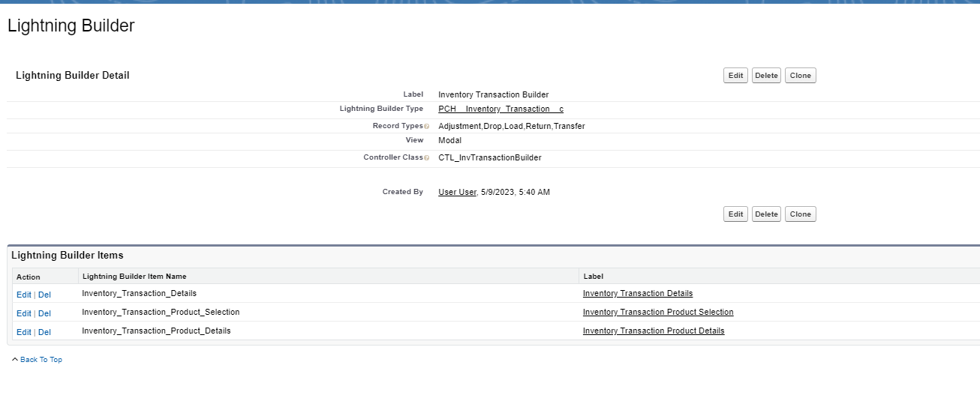Viewport: 980px width, 413px height.
Task: Edit the Inventory_Transaction_Product_Selection item
Action: point(23,313)
